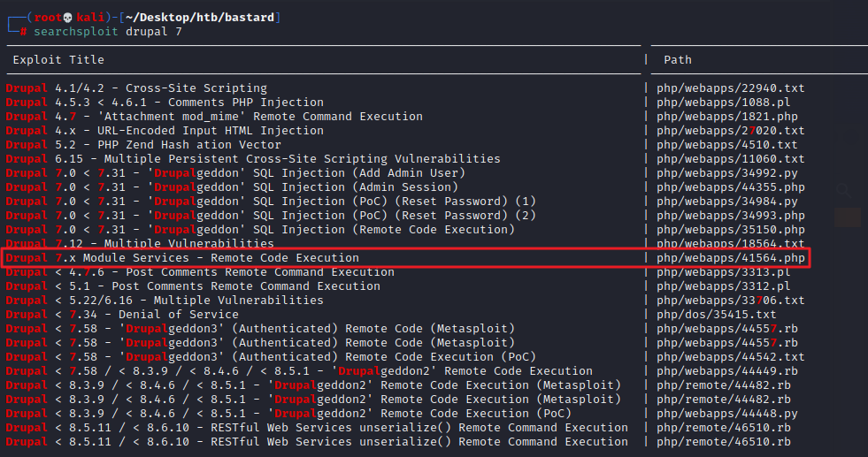Select 'Drupal 7.x Module Services - Remote Code Execution'
The height and width of the screenshot is (457, 868).
[x=182, y=258]
